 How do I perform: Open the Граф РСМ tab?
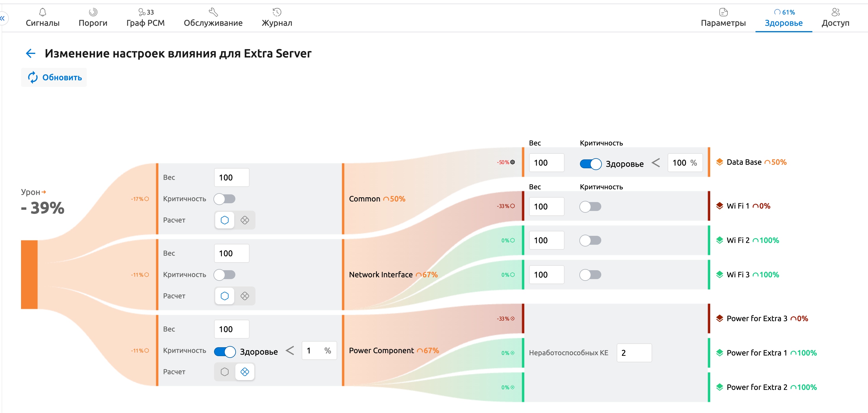pos(146,18)
